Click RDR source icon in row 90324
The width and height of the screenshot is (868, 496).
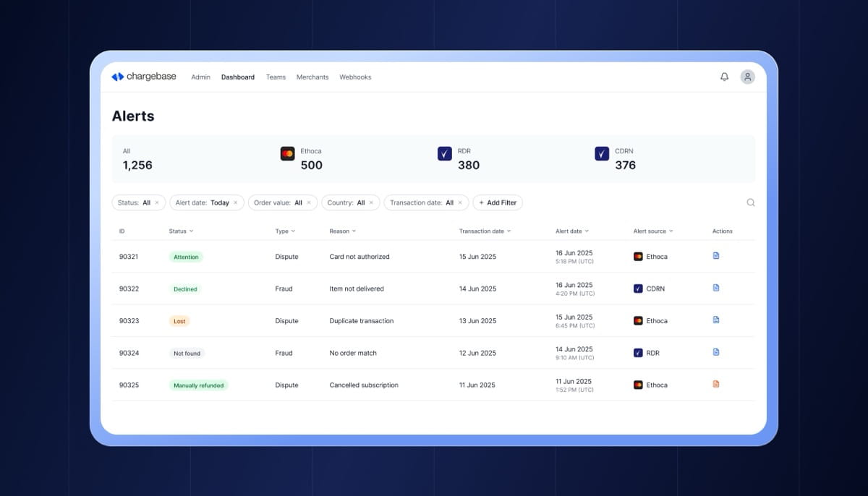click(x=638, y=353)
